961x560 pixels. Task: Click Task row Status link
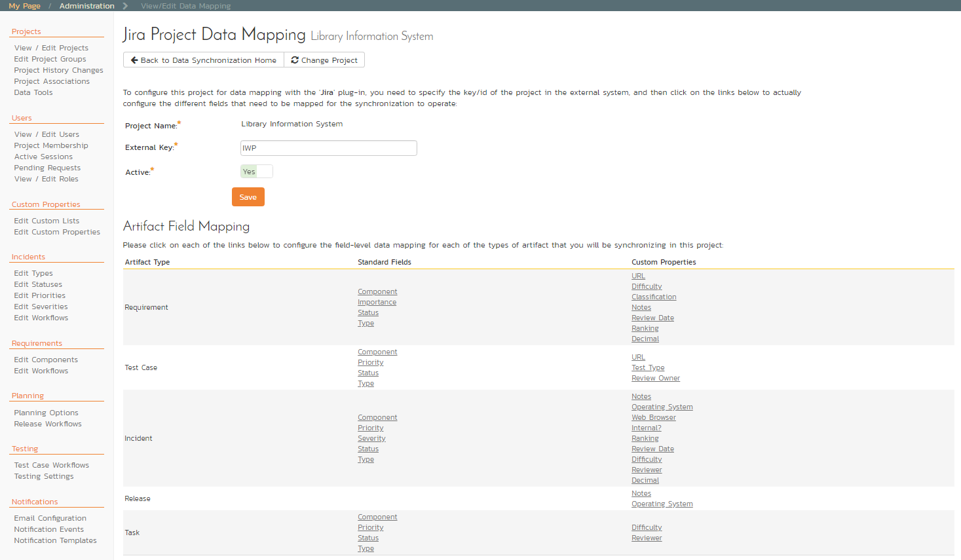point(368,538)
